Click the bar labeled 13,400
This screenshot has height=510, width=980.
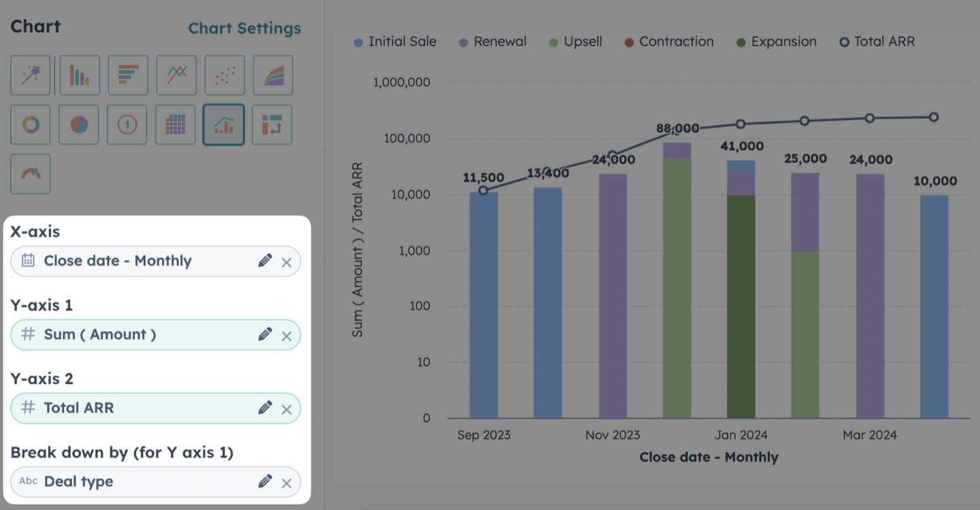[548, 303]
